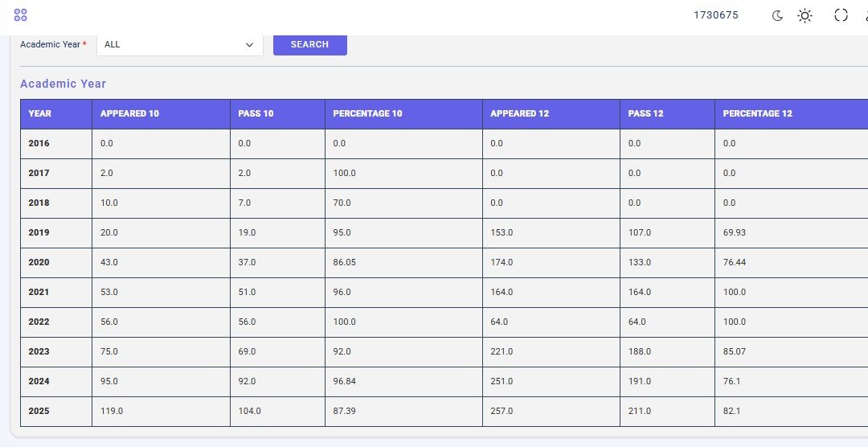This screenshot has height=447, width=868.
Task: Click the SEARCH button
Action: point(309,44)
